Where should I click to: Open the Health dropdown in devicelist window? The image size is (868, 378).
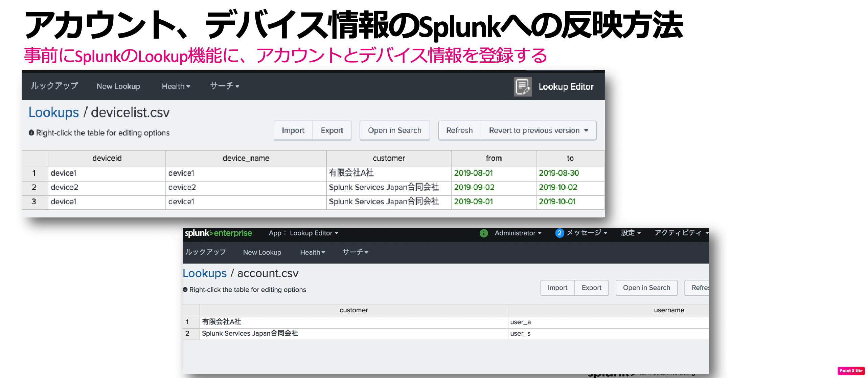click(x=176, y=86)
